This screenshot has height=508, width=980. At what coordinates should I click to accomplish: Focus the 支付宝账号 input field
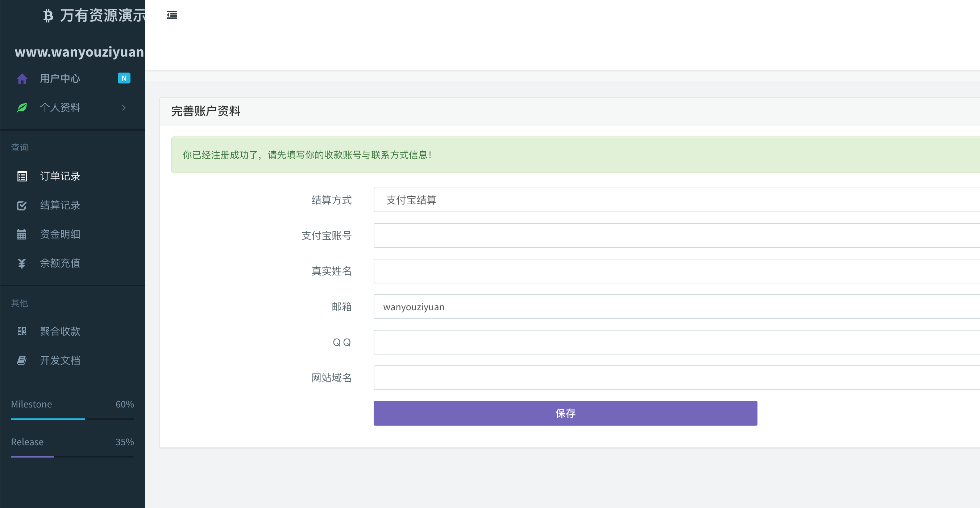[x=676, y=235]
